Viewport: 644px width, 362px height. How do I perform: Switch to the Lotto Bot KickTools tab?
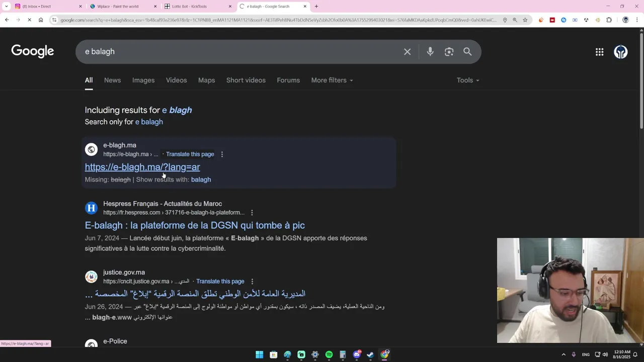click(x=199, y=7)
